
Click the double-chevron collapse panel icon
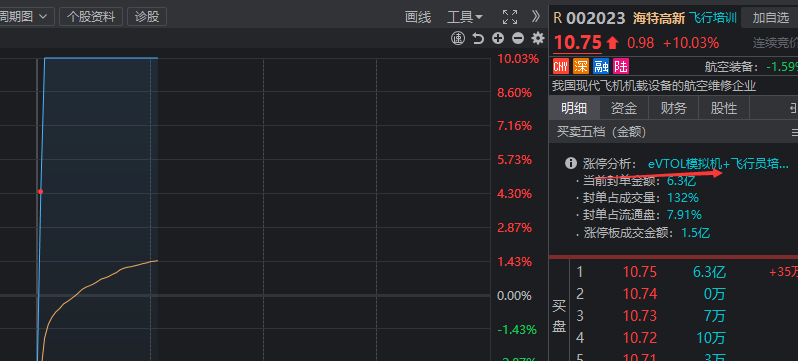[x=535, y=17]
